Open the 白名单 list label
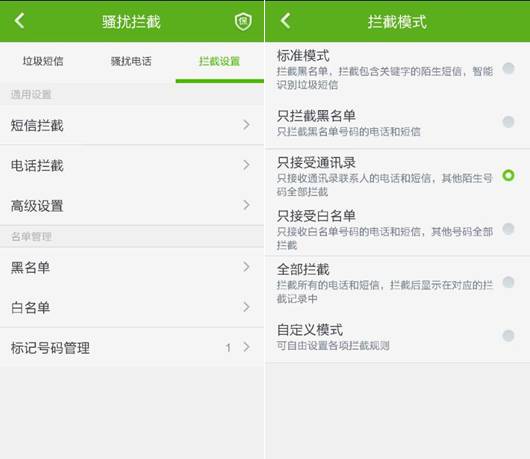Image resolution: width=530 pixels, height=459 pixels. click(30, 308)
